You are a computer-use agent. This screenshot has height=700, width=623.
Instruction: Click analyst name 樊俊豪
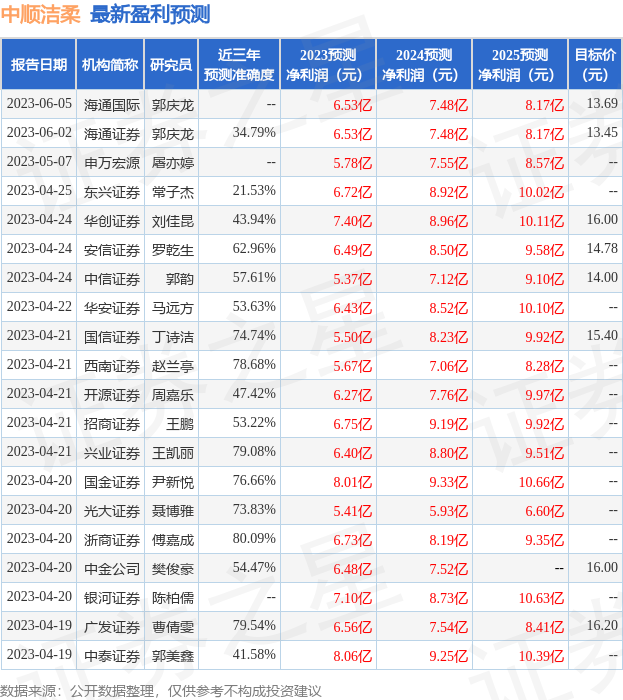[x=173, y=569]
